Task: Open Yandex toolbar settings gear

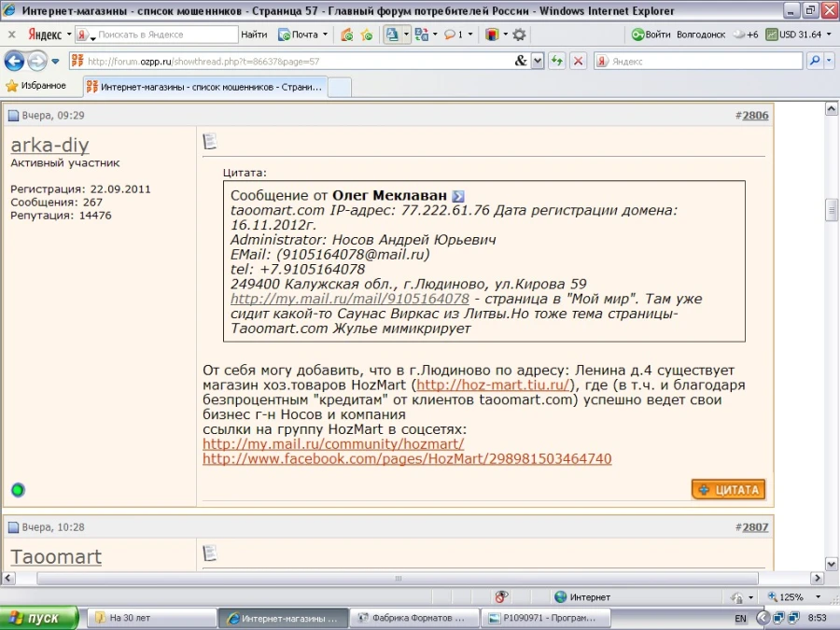Action: click(519, 35)
